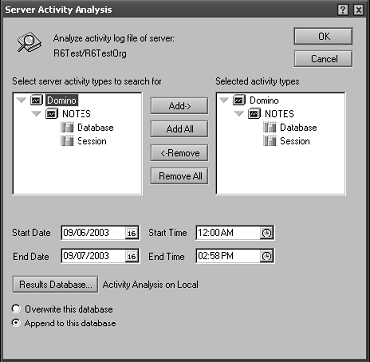Image resolution: width=370 pixels, height=362 pixels.
Task: Collapse the NOTES node in left tree
Action: click(36, 114)
